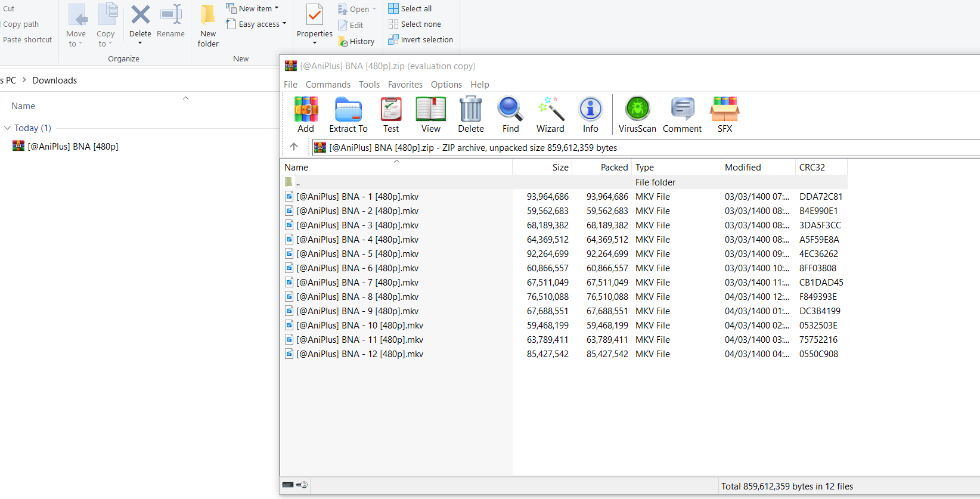980x499 pixels.
Task: Open the Commands menu
Action: pos(328,84)
